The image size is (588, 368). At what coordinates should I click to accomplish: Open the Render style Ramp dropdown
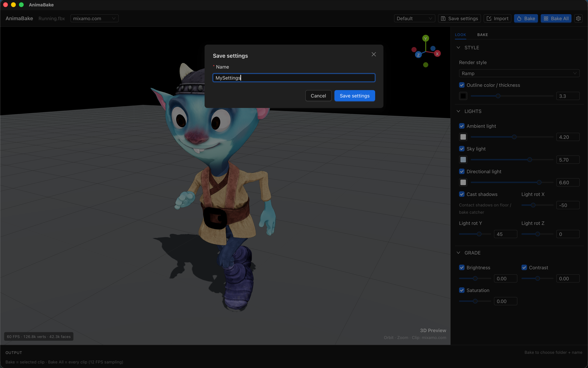tap(519, 73)
